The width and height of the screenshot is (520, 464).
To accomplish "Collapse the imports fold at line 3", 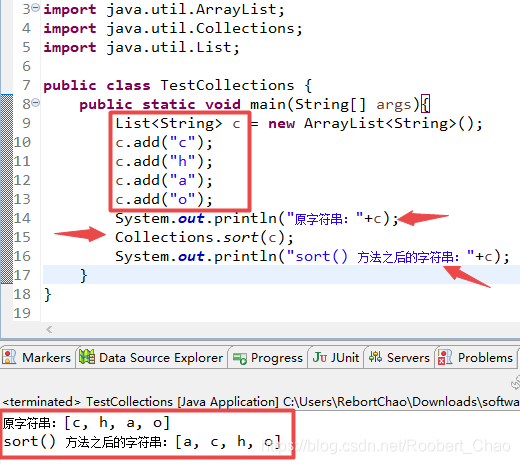I will point(36,8).
